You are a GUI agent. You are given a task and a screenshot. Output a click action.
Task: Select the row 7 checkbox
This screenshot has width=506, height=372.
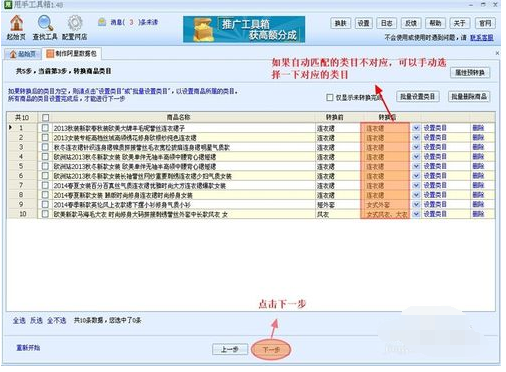pos(45,185)
